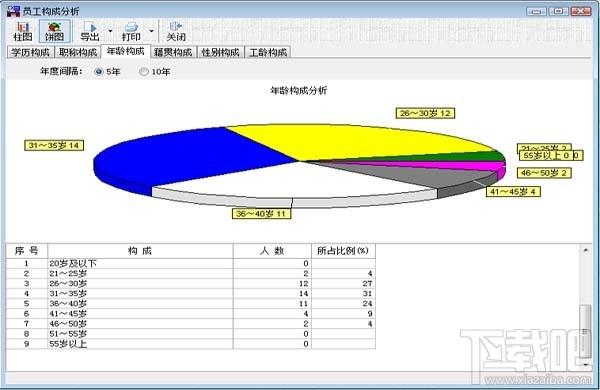Image resolution: width=600 pixels, height=390 pixels.
Task: Click the app icon in title bar
Action: [13, 11]
